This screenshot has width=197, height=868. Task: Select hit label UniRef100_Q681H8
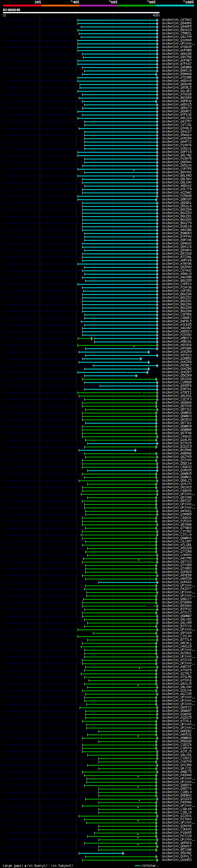tap(177, 84)
